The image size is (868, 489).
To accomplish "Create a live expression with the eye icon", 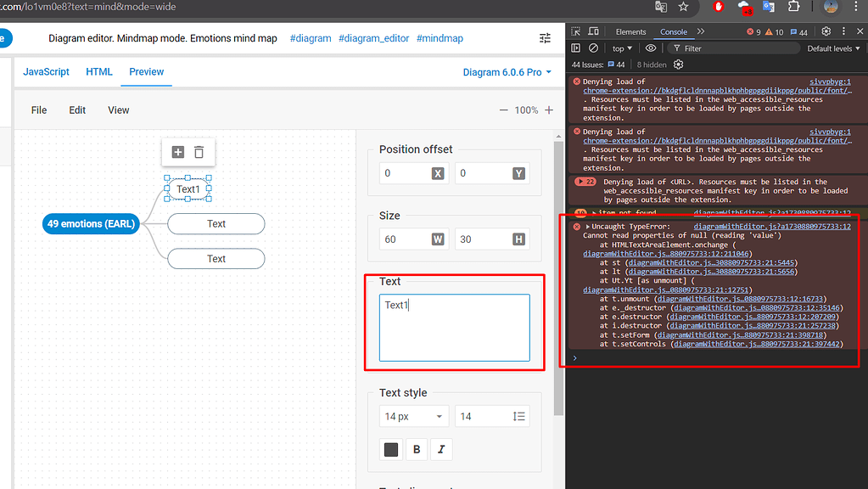I will coord(651,48).
